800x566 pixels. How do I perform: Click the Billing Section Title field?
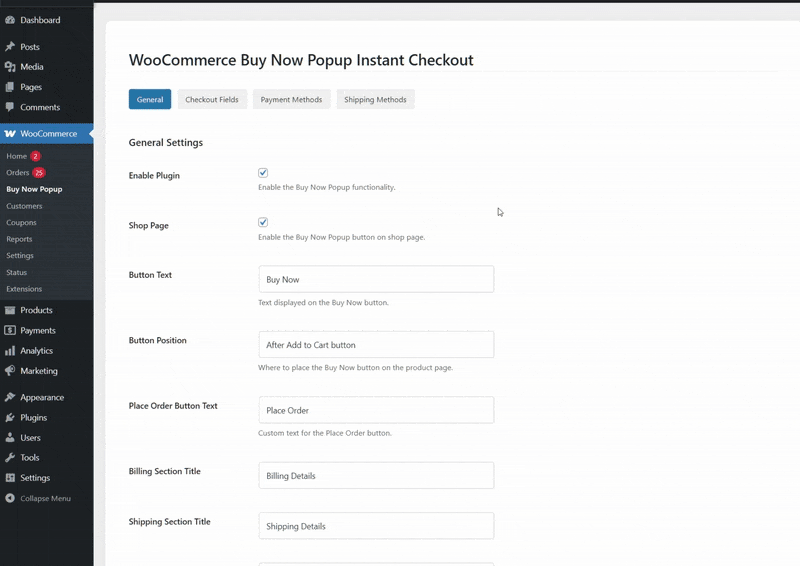tap(376, 475)
